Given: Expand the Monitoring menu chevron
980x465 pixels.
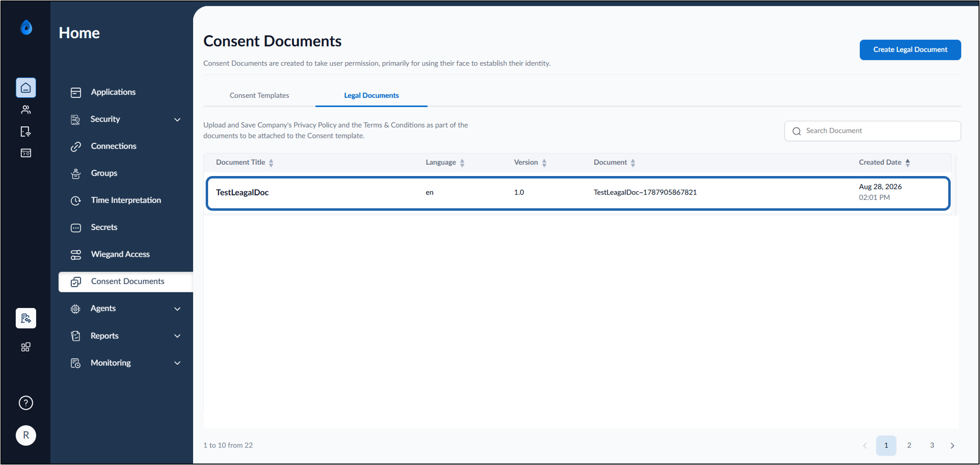Looking at the screenshot, I should [177, 363].
